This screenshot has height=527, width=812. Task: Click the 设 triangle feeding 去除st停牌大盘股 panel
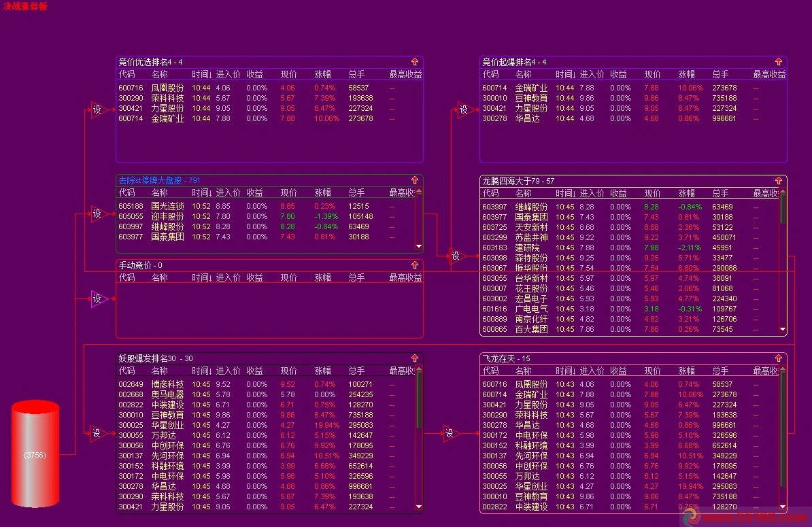(x=99, y=214)
